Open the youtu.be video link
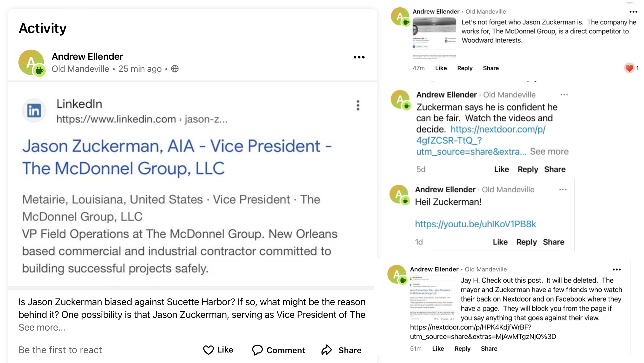The height and width of the screenshot is (363, 644). coord(475,224)
